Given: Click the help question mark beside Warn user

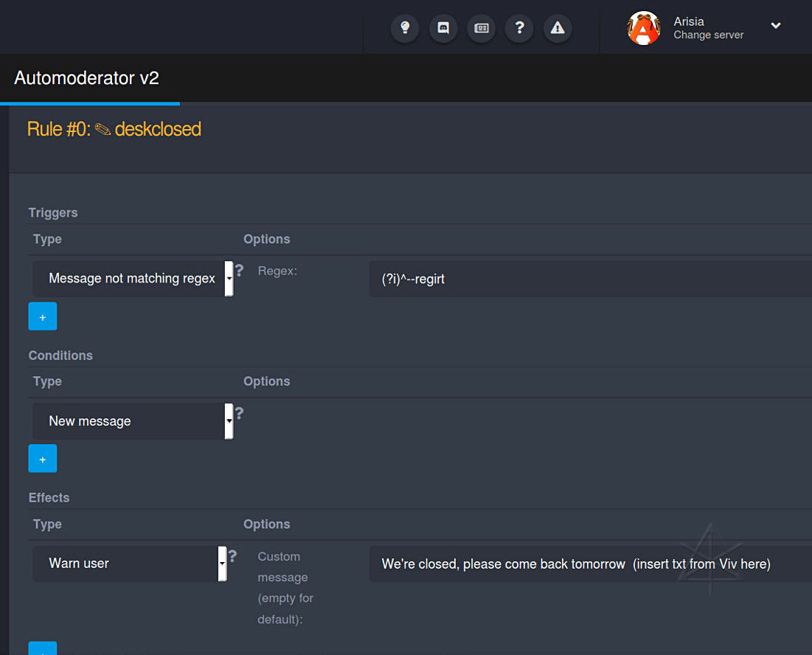Looking at the screenshot, I should 233,555.
